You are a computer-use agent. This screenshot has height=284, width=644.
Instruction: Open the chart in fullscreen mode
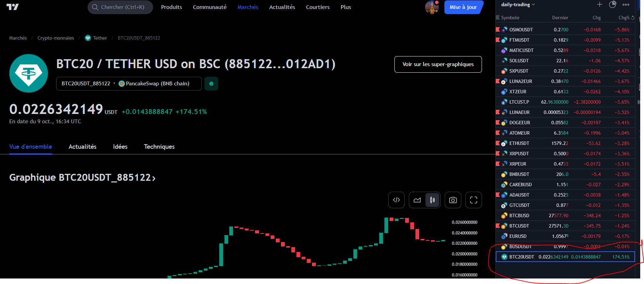(473, 200)
